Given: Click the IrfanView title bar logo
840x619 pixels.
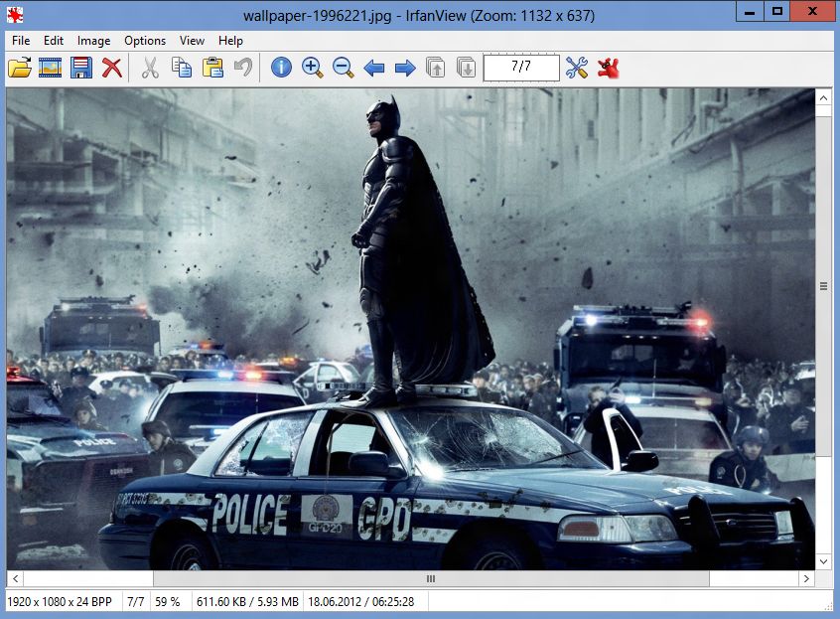Looking at the screenshot, I should coord(15,15).
